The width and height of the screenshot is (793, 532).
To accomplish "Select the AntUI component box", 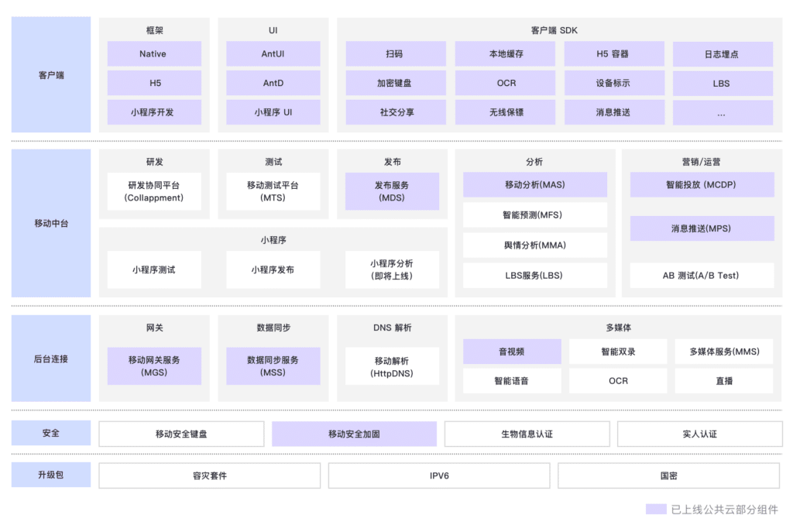I will click(273, 53).
